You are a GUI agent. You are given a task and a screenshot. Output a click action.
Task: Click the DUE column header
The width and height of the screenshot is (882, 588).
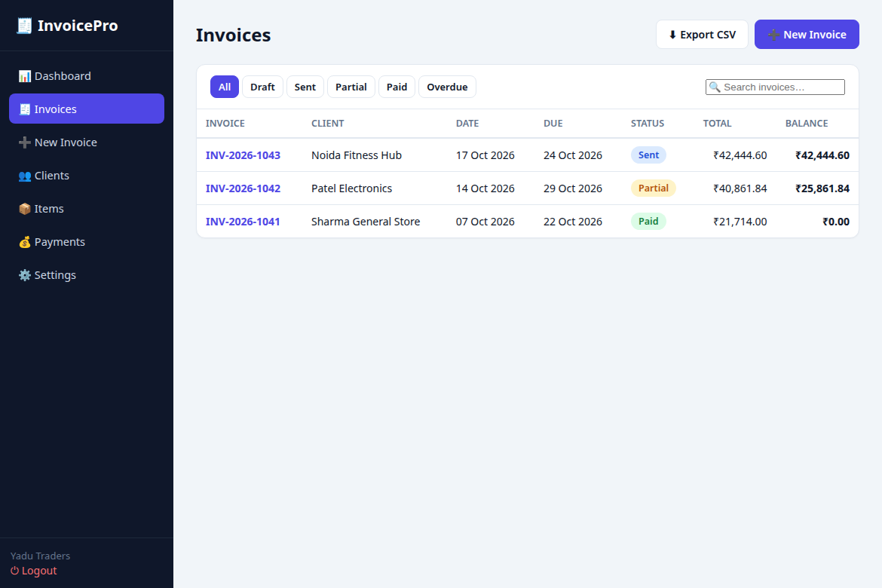553,123
